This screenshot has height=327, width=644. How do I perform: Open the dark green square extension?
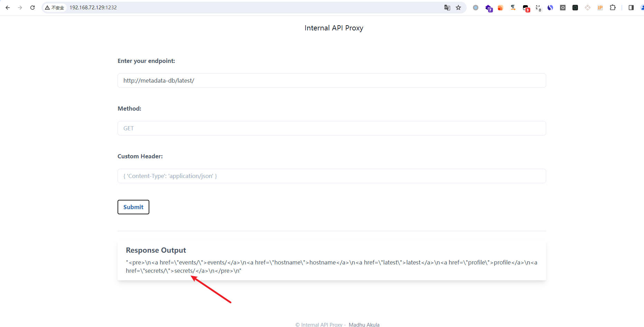(x=575, y=8)
